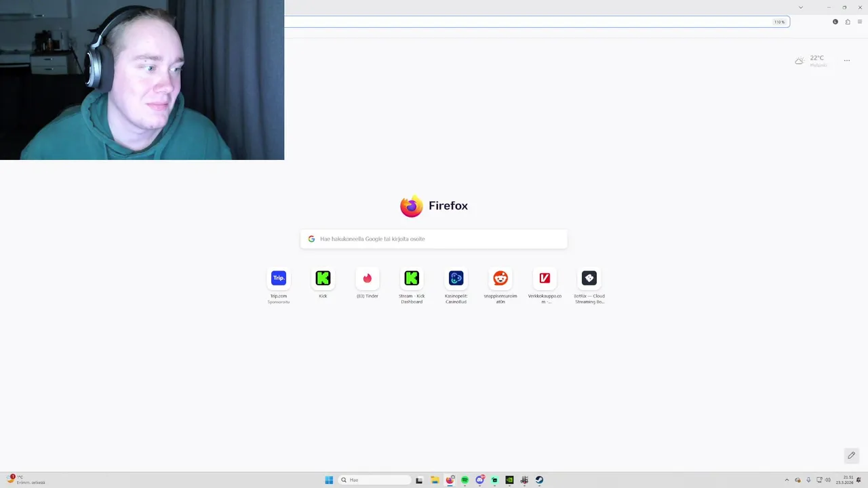Open the Firefox account profile icon

click(x=835, y=22)
